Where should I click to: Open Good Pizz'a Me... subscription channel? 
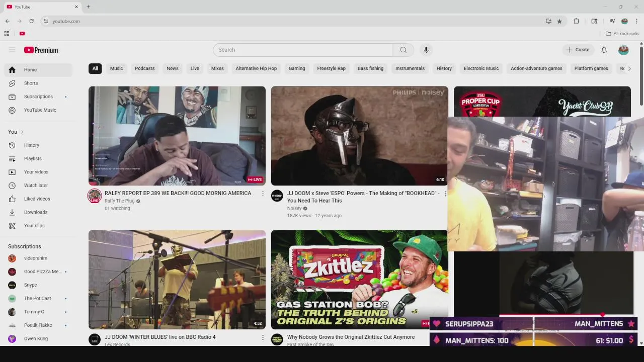point(38,271)
